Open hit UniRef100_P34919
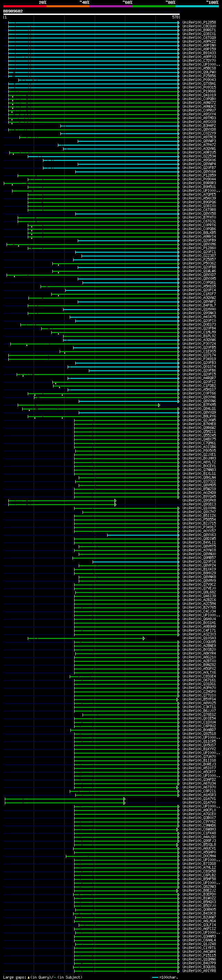222x980 pixels. (199, 359)
